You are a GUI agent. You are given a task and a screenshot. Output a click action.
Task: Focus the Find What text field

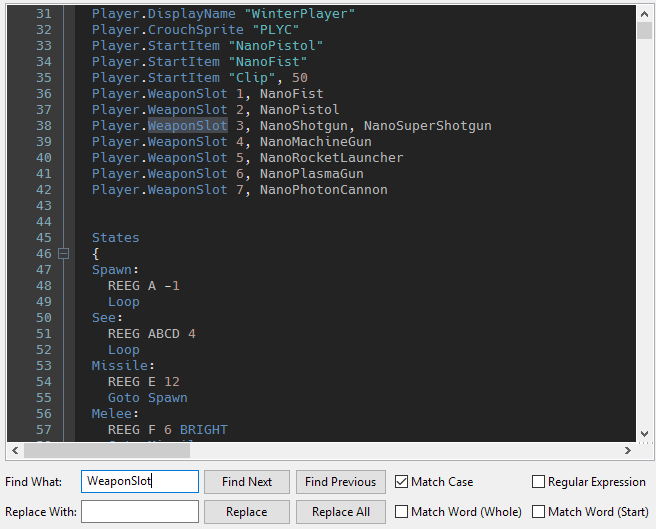(140, 482)
